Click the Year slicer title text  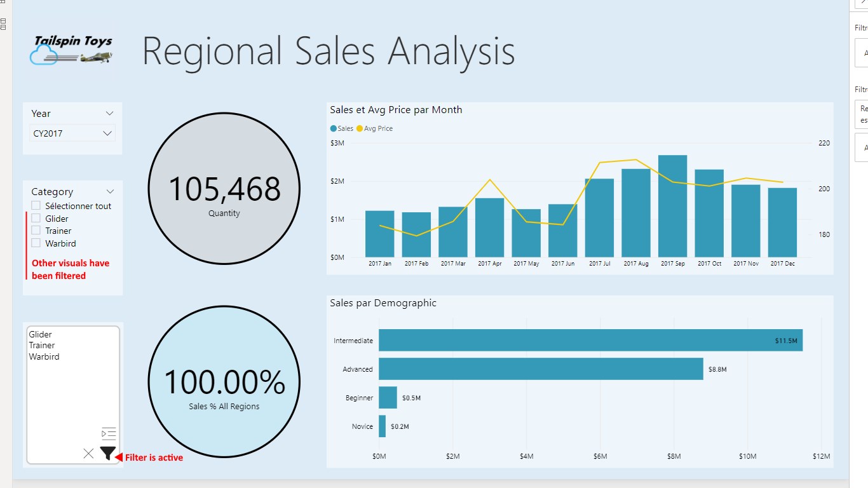[41, 113]
